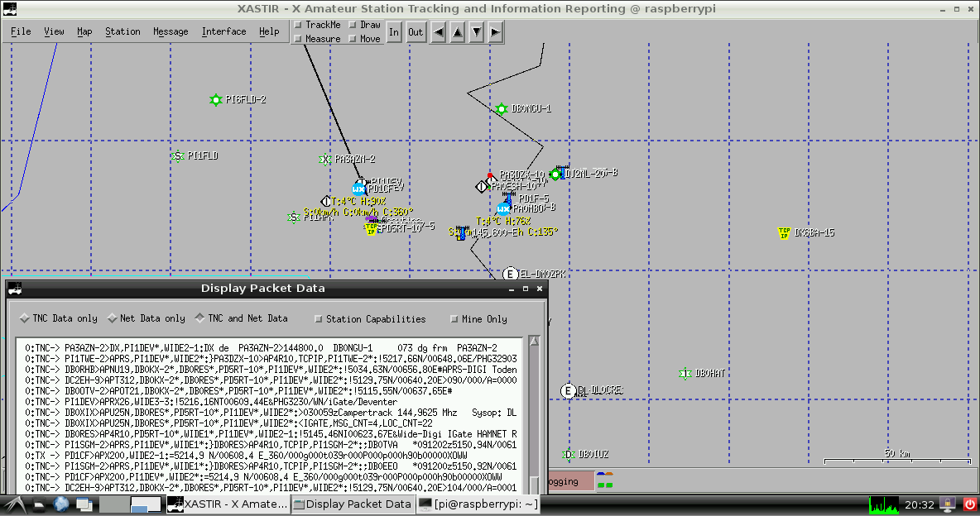Screen dimensions: 980x516
Task: Toggle the Measure checkbox
Action: (x=299, y=39)
